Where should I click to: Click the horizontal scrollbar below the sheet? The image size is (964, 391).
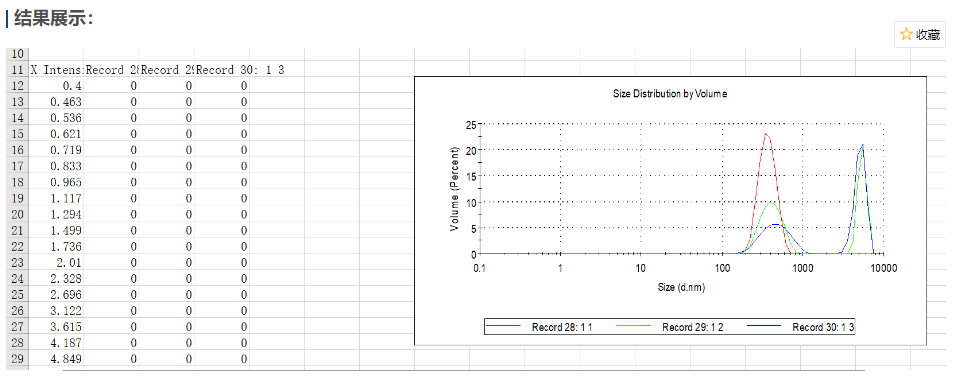[464, 371]
